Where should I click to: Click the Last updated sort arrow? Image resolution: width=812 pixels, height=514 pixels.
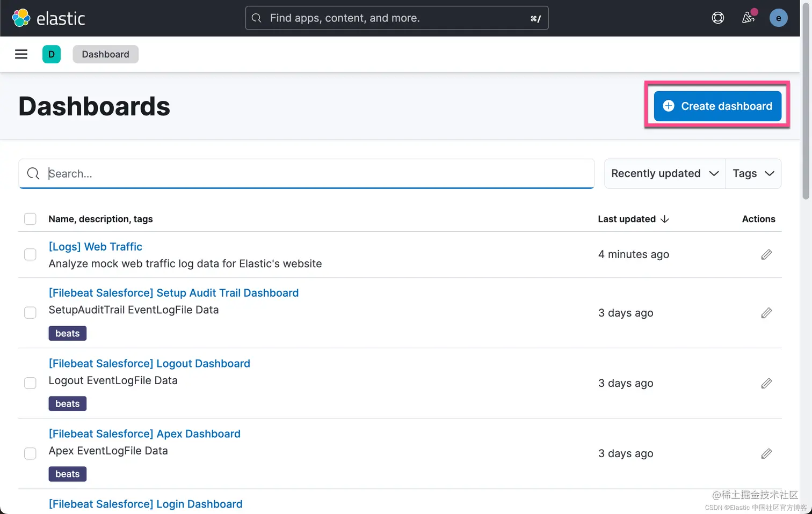[x=665, y=219]
